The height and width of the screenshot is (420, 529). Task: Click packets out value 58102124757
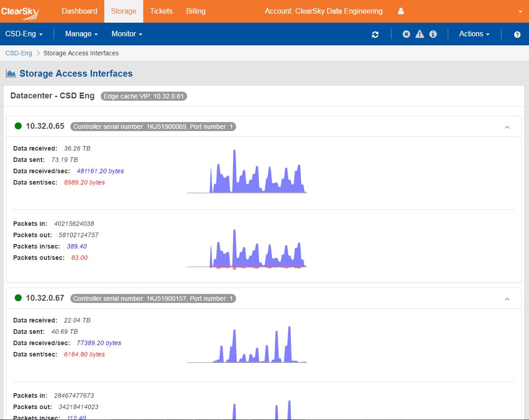tap(78, 235)
